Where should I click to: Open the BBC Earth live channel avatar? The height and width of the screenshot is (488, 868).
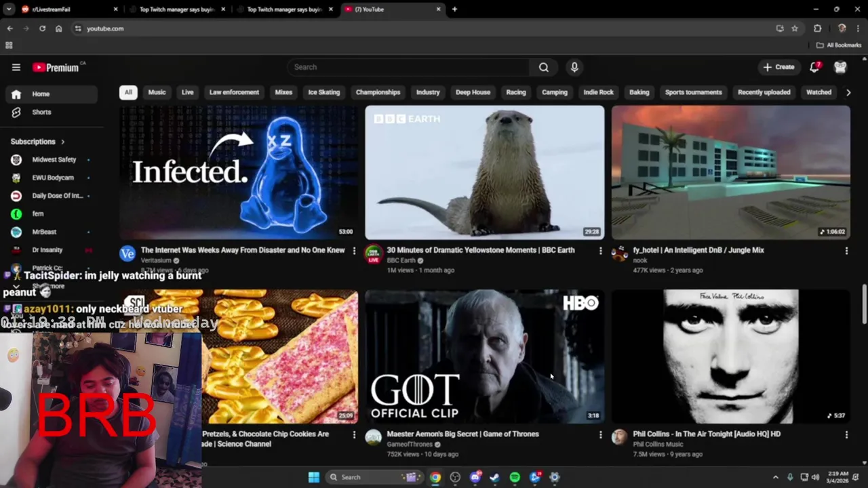coord(373,254)
